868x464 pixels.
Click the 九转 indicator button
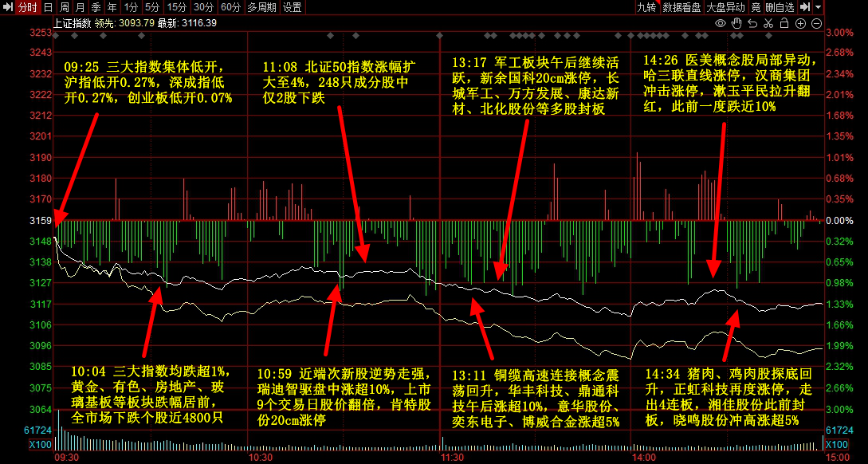(x=646, y=7)
